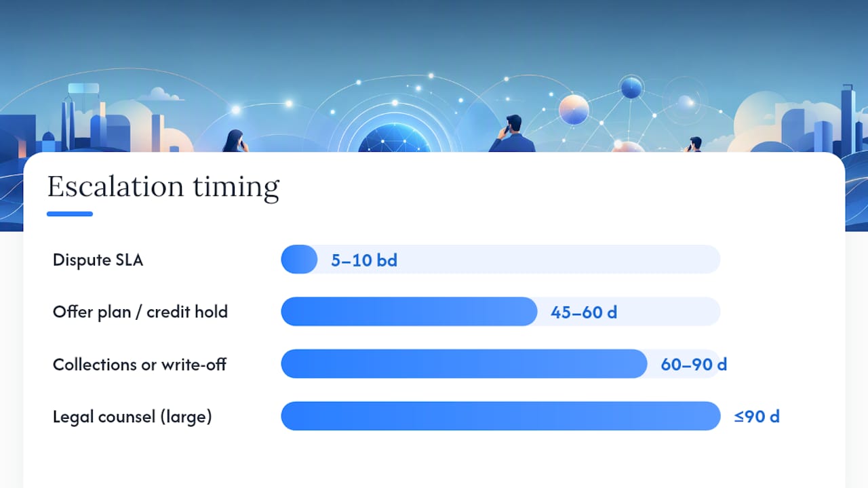This screenshot has height=488, width=868.
Task: Click the small person figure at right
Action: pos(694,144)
